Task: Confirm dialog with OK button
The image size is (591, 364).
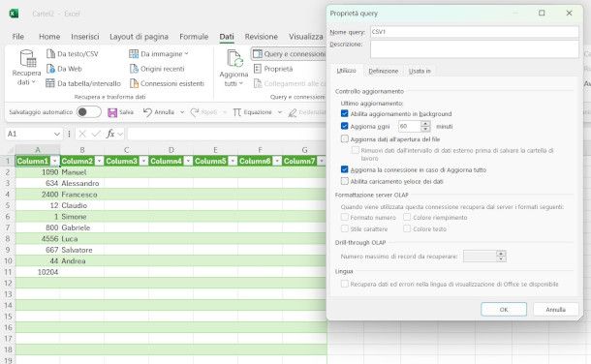Action: click(504, 310)
